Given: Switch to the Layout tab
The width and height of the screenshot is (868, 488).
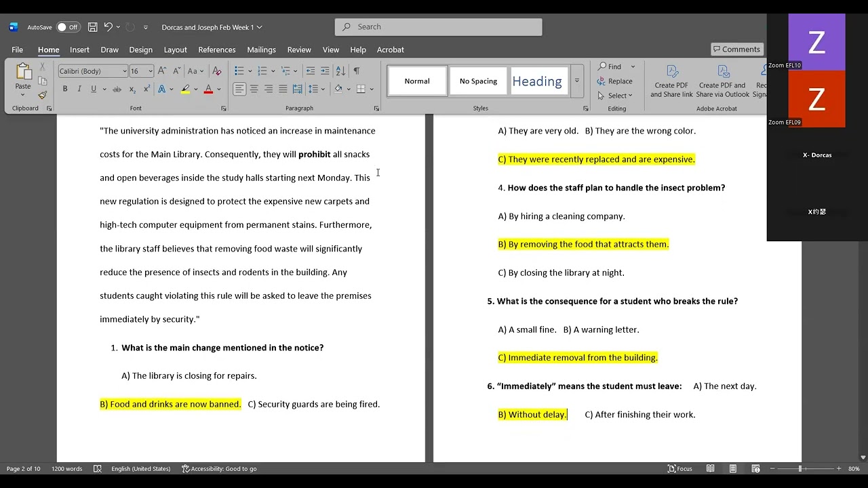Looking at the screenshot, I should point(175,49).
